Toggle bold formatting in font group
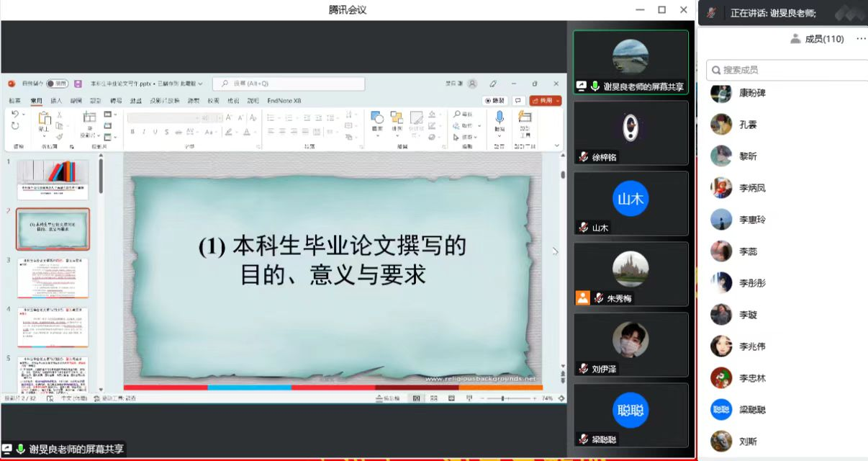This screenshot has width=868, height=461. coord(133,132)
